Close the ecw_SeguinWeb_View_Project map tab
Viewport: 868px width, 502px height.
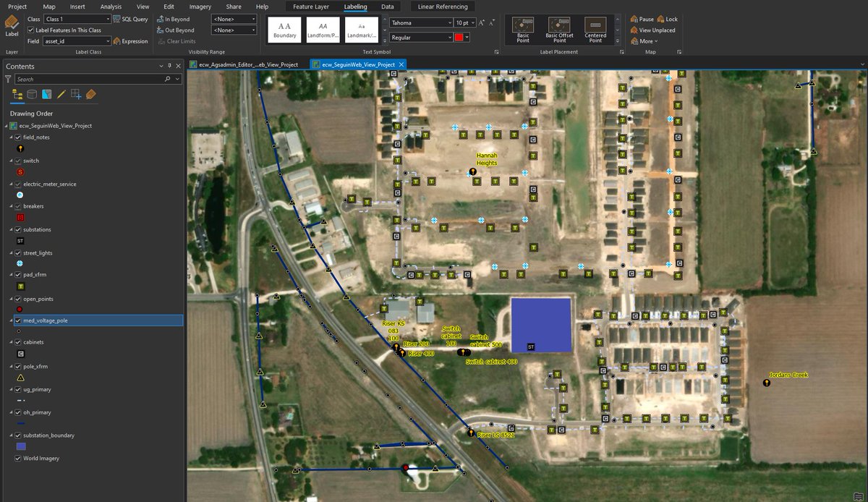401,64
